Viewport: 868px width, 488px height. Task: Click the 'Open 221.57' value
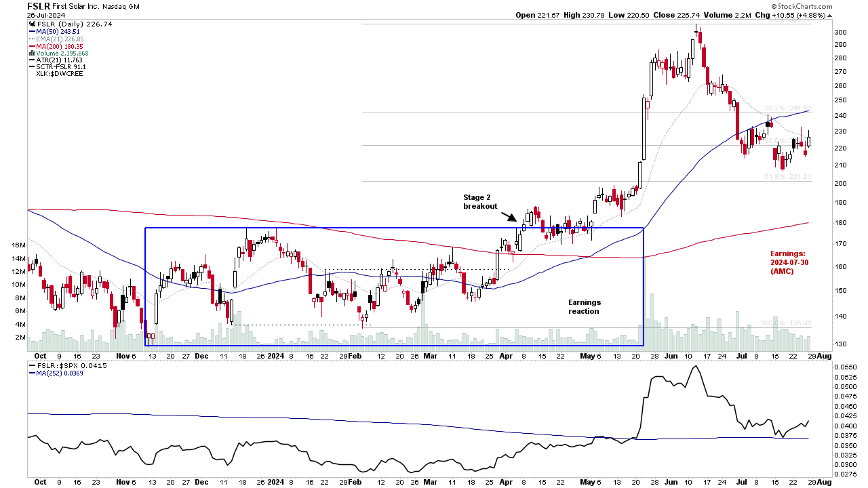click(x=539, y=15)
